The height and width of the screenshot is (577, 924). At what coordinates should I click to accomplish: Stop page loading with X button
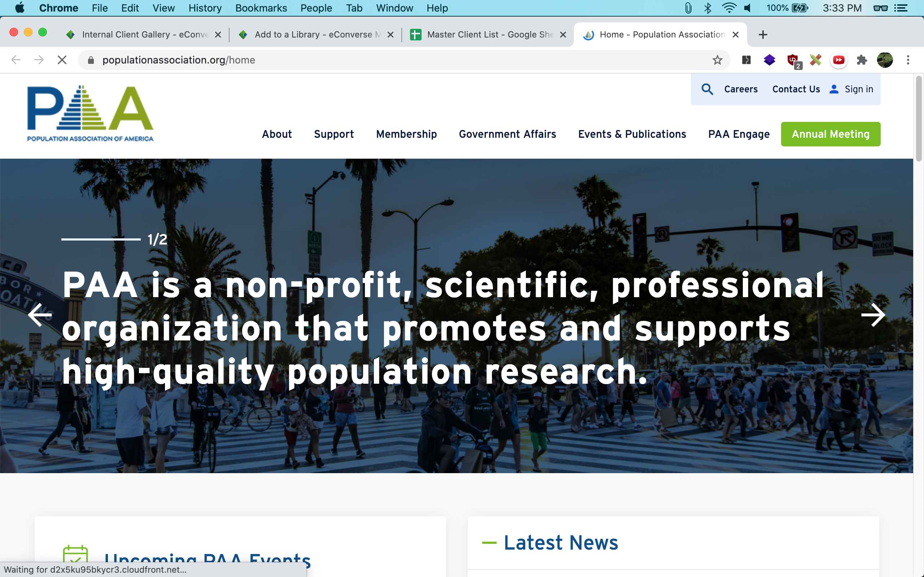[x=62, y=60]
